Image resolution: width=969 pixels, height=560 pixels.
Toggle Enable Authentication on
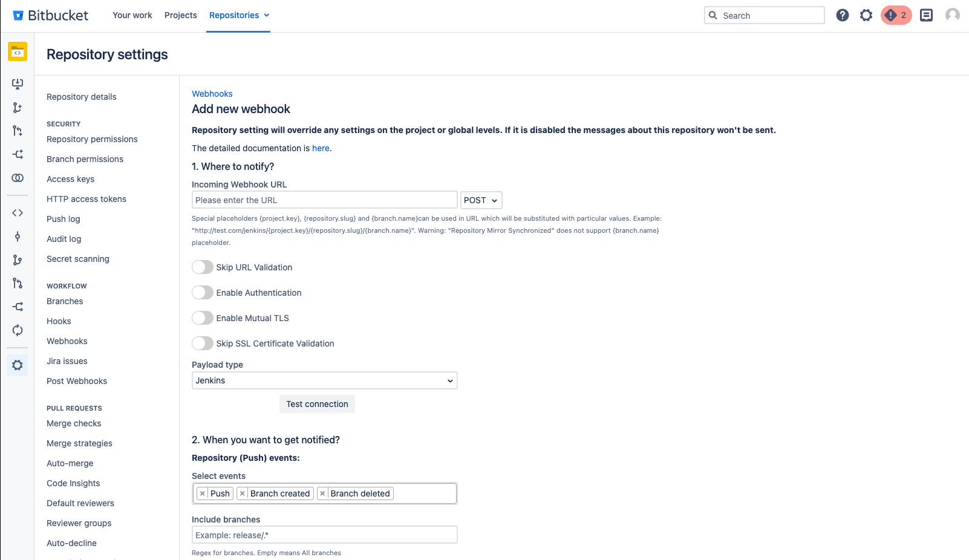pyautogui.click(x=203, y=292)
